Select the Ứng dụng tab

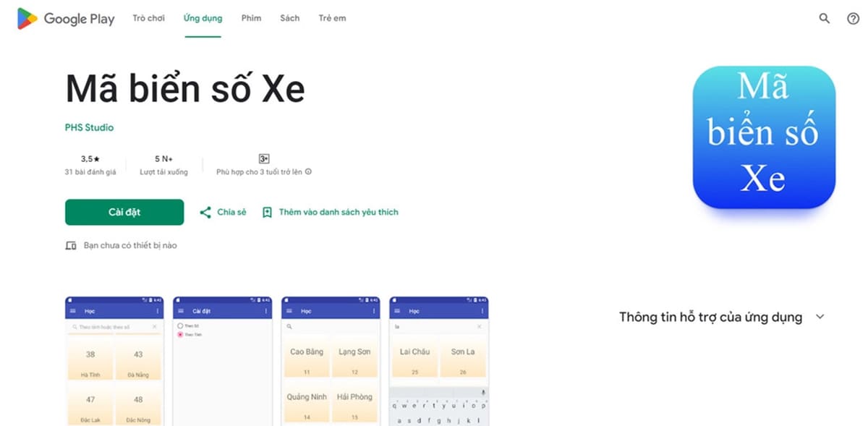[x=203, y=18]
